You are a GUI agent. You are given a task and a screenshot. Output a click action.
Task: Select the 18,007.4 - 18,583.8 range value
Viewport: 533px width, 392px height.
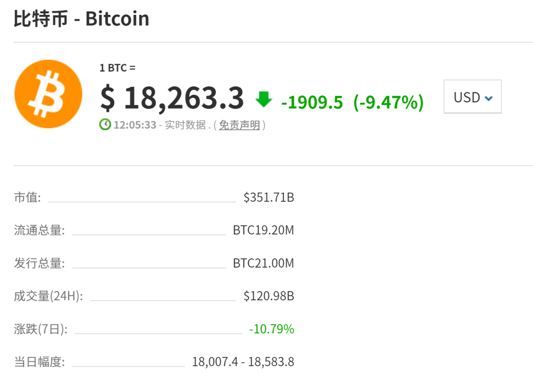[x=243, y=362]
